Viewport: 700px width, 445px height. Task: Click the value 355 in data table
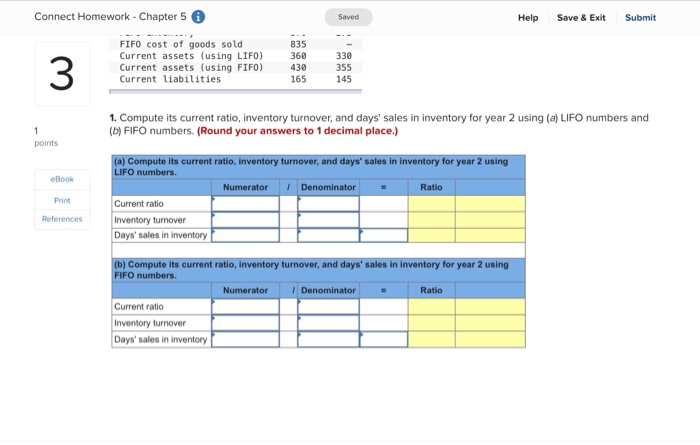pyautogui.click(x=344, y=67)
